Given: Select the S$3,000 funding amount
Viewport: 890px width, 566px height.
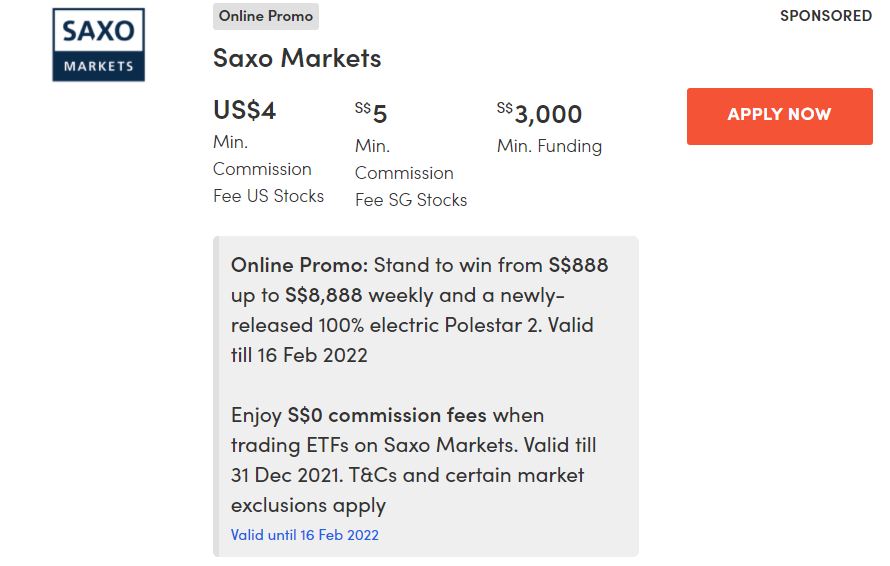Looking at the screenshot, I should click(x=539, y=113).
